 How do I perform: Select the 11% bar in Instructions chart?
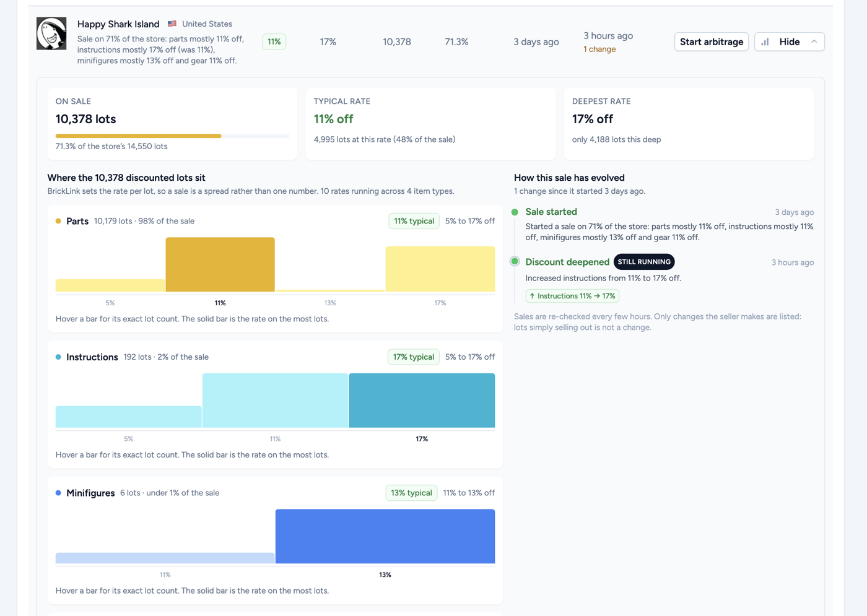pos(275,400)
